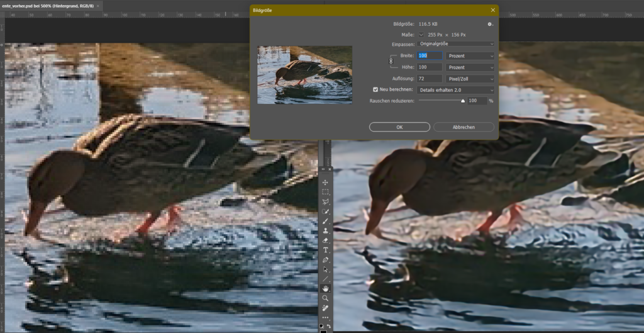
Task: Choose the Type tool
Action: click(325, 250)
